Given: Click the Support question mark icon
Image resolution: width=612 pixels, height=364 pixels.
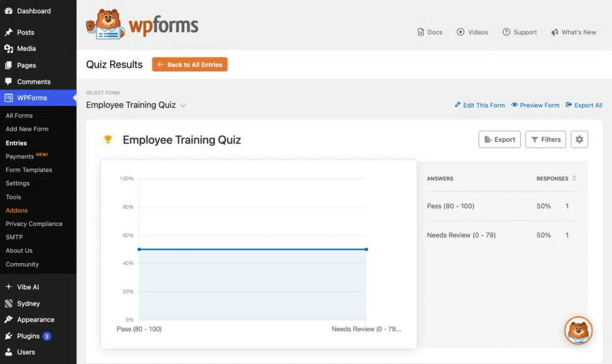Looking at the screenshot, I should point(506,32).
